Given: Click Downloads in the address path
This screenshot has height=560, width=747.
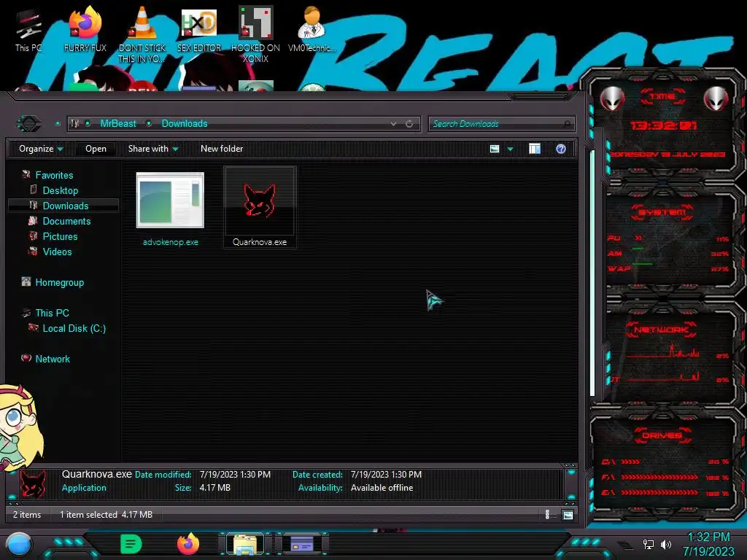Looking at the screenshot, I should pyautogui.click(x=185, y=124).
